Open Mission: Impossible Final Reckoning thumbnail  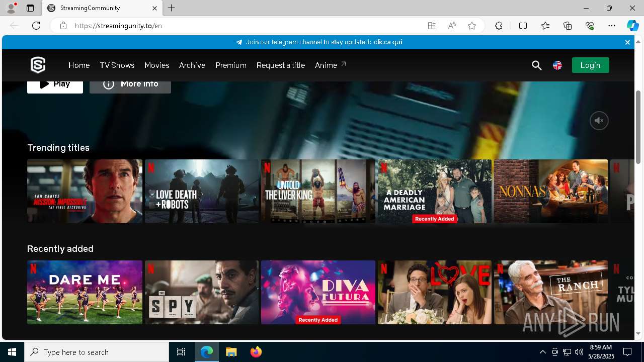coord(85,191)
